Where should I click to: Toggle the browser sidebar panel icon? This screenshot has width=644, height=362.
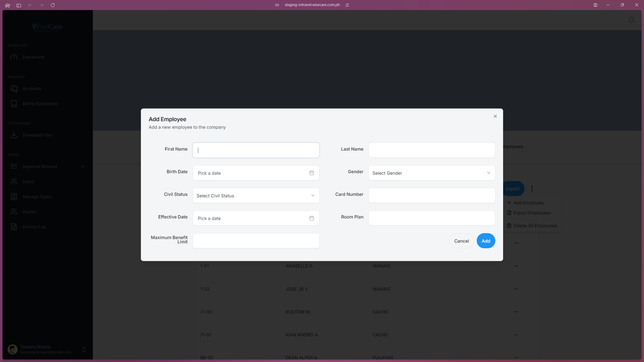coord(19,5)
